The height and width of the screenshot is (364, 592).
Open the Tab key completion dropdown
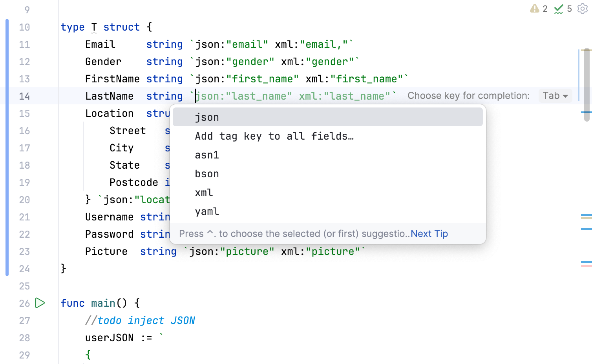click(x=555, y=95)
